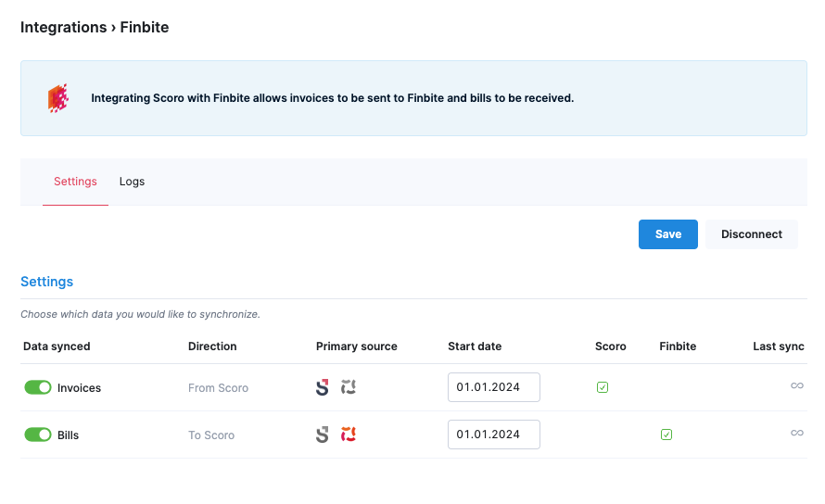Click the last sync link icon for Invoices
Image resolution: width=825 pixels, height=504 pixels.
point(797,385)
